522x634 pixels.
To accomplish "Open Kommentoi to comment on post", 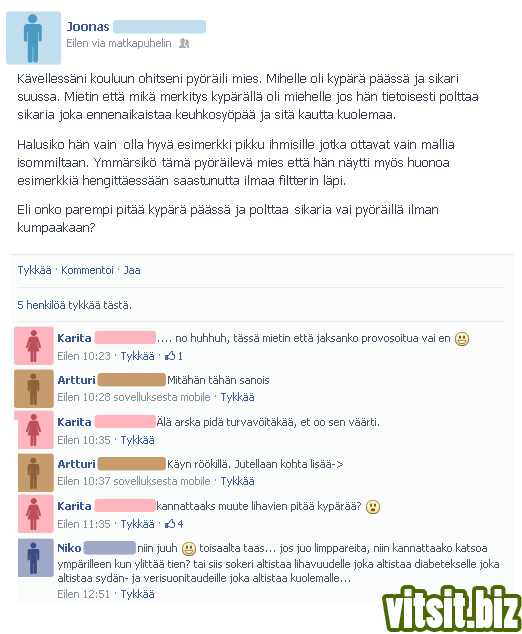I will click(87, 270).
